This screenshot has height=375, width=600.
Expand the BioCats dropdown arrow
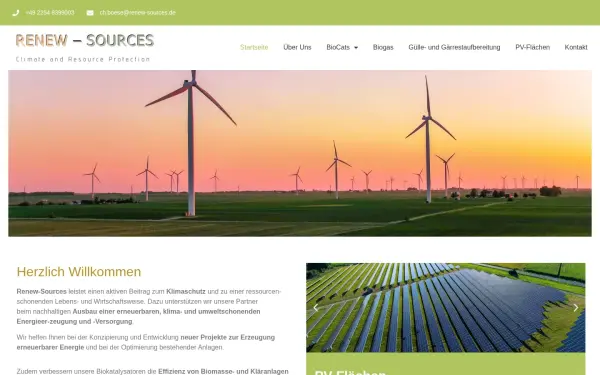(356, 48)
